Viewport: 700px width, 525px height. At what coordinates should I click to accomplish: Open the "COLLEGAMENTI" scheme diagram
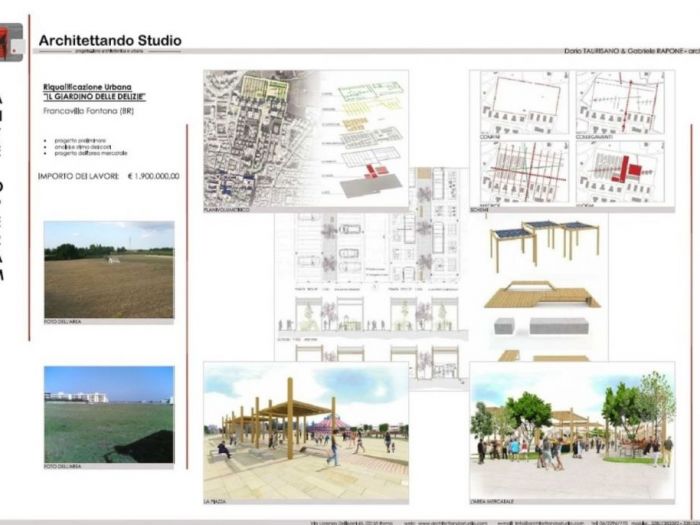point(620,103)
